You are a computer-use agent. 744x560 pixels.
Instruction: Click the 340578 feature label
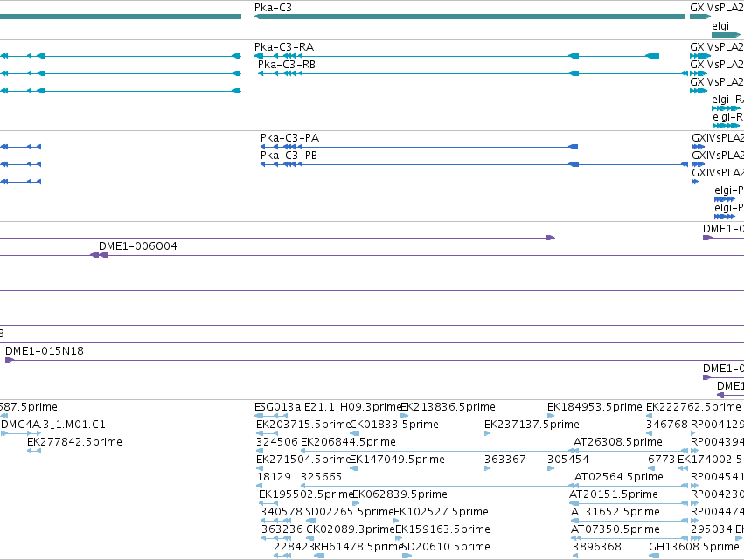282,512
